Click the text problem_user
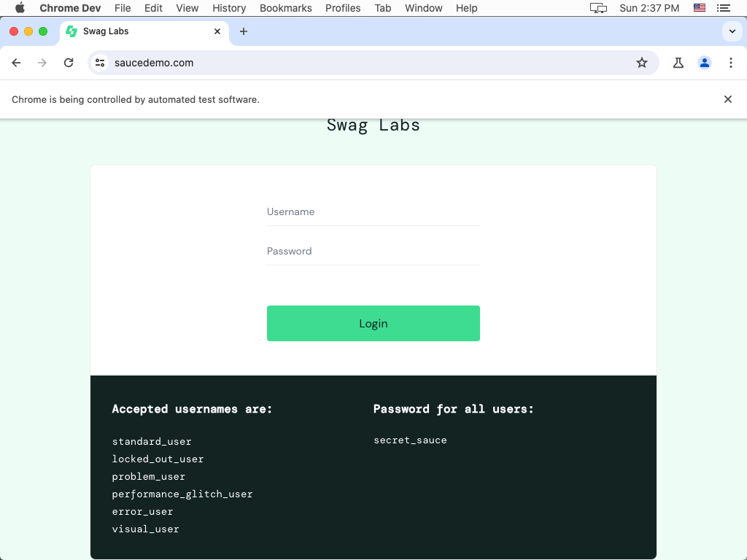 [x=149, y=477]
